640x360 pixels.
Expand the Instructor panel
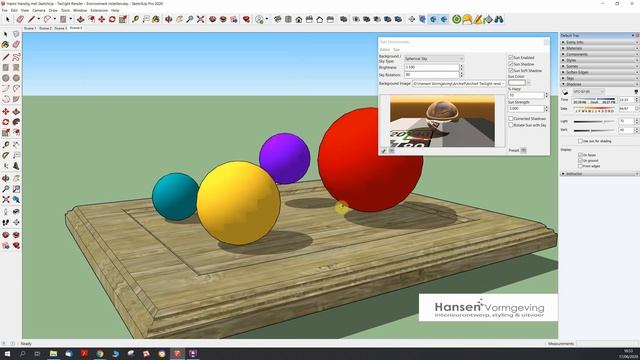click(x=600, y=173)
